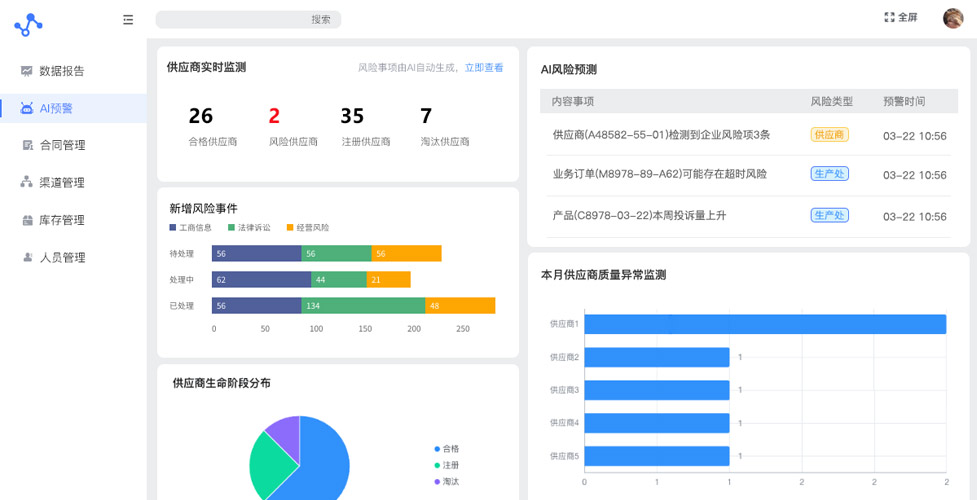Click the 搜索 search input field
The height and width of the screenshot is (500, 977).
pos(248,19)
